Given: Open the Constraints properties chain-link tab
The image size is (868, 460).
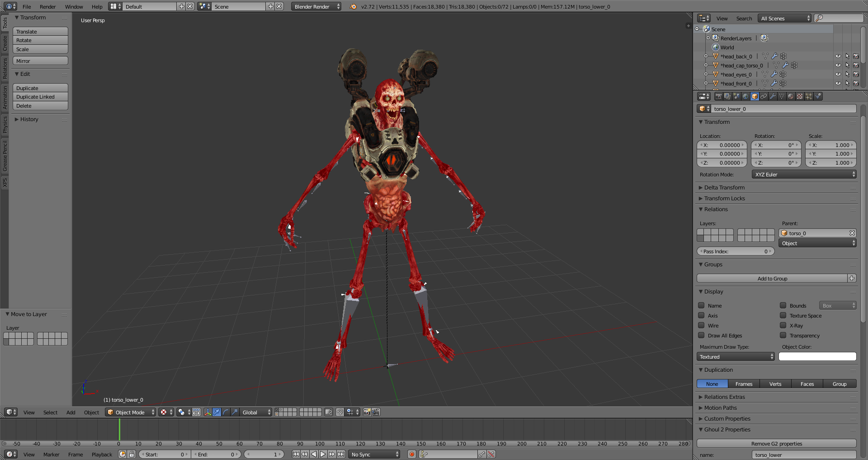Looking at the screenshot, I should tap(764, 96).
